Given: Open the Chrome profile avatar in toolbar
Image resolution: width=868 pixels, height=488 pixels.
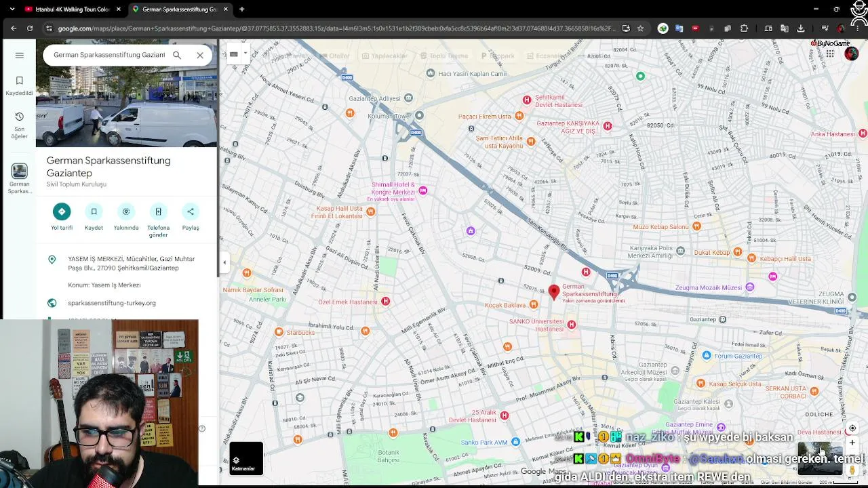Looking at the screenshot, I should point(842,28).
